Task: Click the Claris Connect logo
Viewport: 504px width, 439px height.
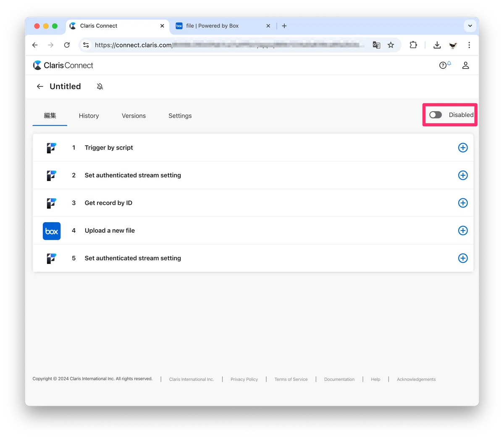Action: (63, 65)
